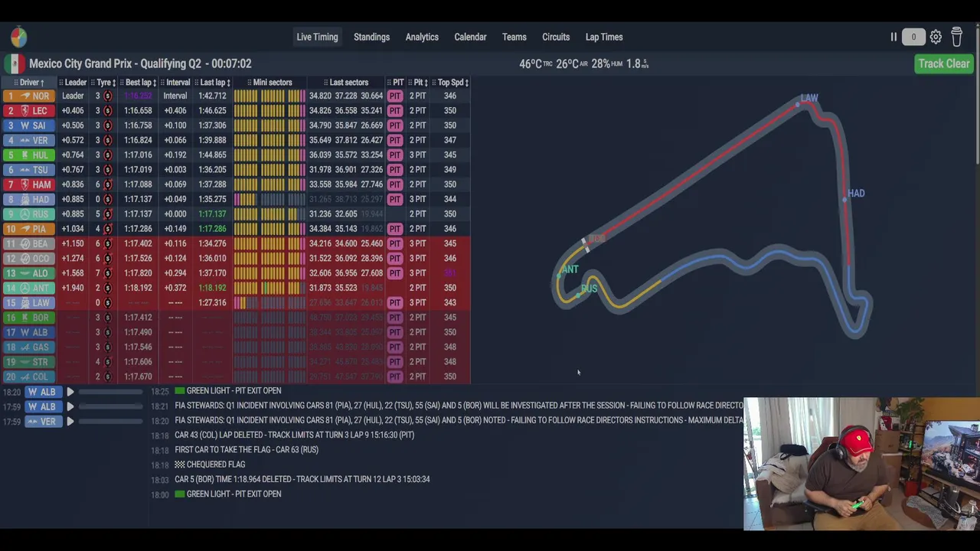Screen dimensions: 980x551
Task: Open the Live Timing tab
Action: (317, 37)
